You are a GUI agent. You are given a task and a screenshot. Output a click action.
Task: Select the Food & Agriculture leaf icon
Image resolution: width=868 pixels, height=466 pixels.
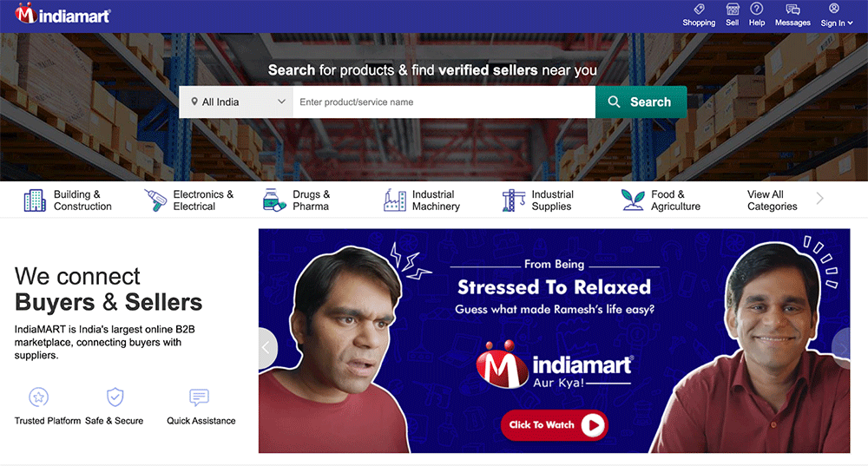pyautogui.click(x=633, y=200)
